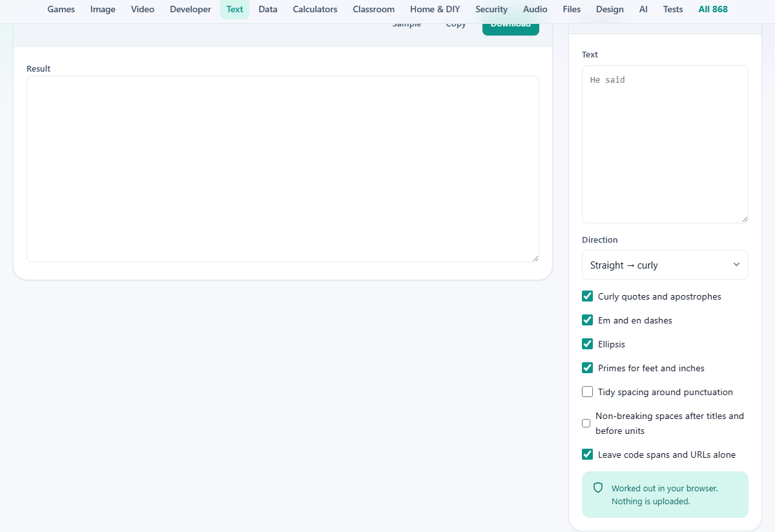The height and width of the screenshot is (532, 775).
Task: Uncheck the Ellipsis option
Action: [x=587, y=344]
